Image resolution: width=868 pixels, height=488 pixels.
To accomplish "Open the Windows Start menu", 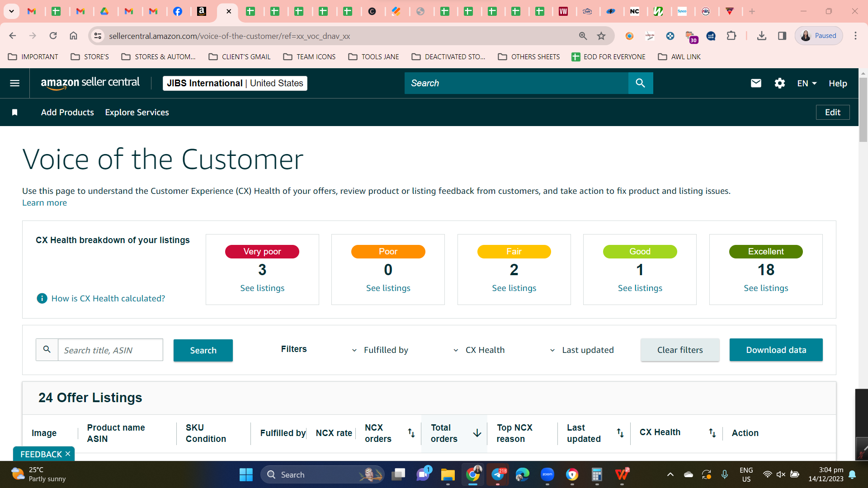I will tap(246, 474).
